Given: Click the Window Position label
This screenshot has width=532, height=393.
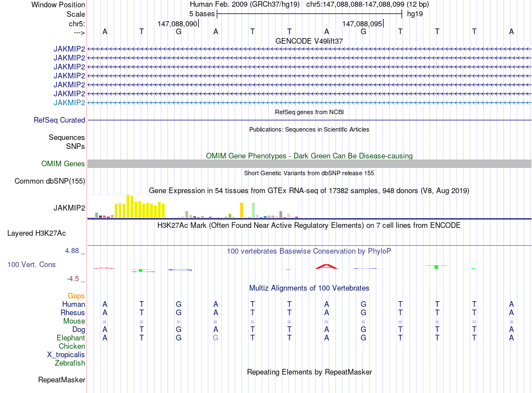Looking at the screenshot, I should [58, 4].
